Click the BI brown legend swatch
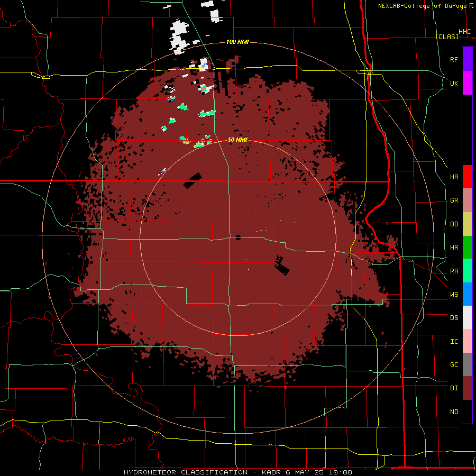The height and width of the screenshot is (476, 476). click(467, 388)
